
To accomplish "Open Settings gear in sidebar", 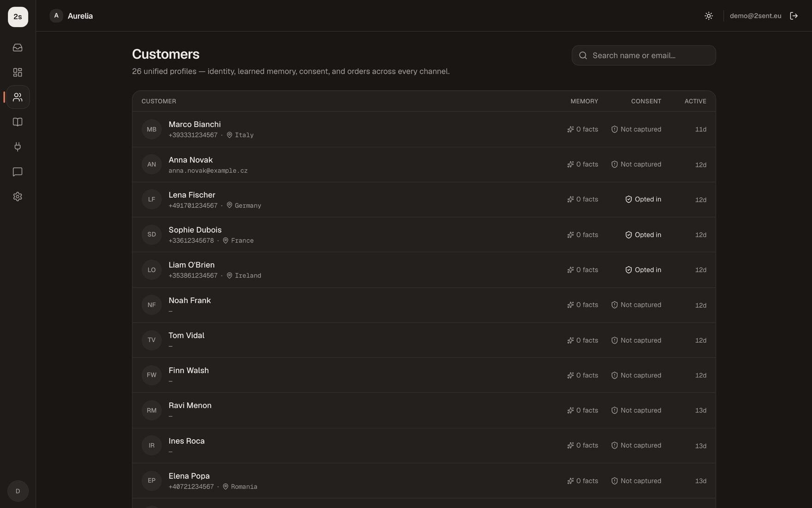I will 18,197.
